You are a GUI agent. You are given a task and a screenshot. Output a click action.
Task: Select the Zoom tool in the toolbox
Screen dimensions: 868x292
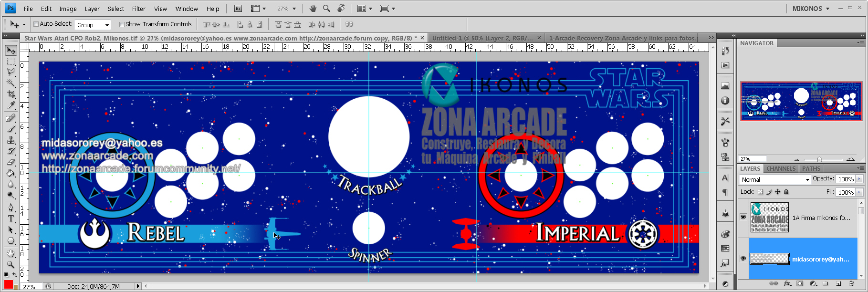[x=11, y=264]
